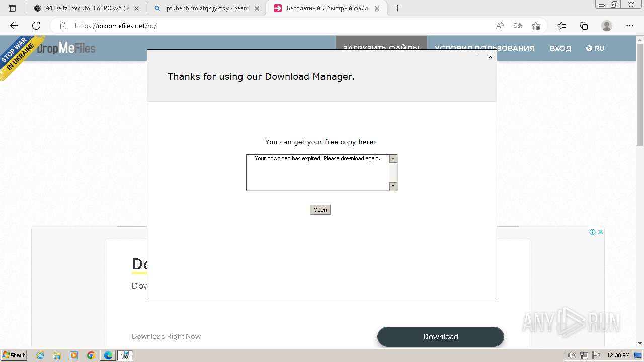Minimize the browser window
The height and width of the screenshot is (362, 644).
coord(602,5)
